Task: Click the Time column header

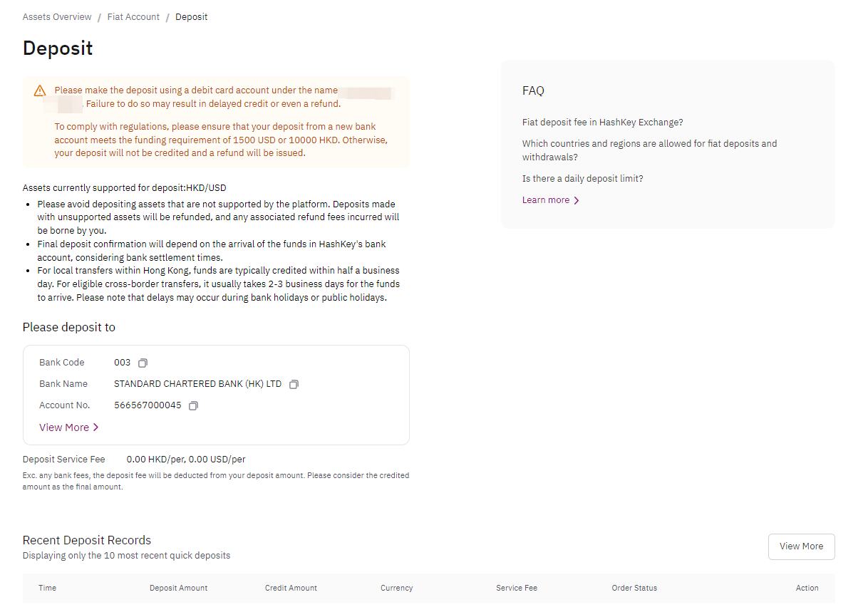Action: (x=48, y=588)
